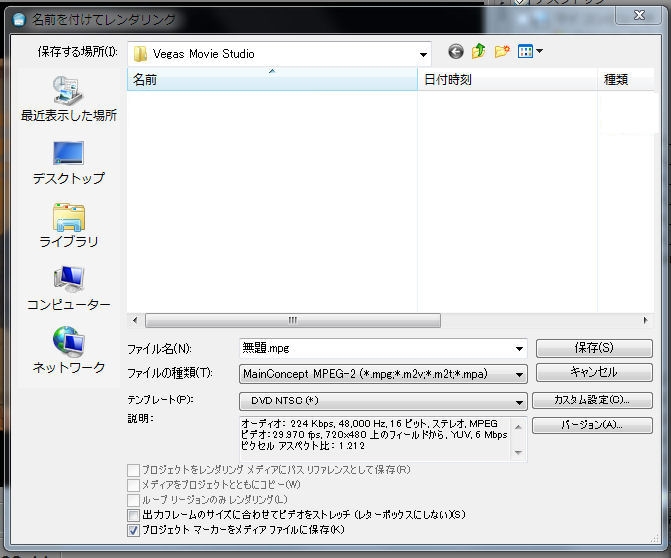
Task: Open Recent Places (最近表示した場所) in sidebar
Action: point(68,98)
